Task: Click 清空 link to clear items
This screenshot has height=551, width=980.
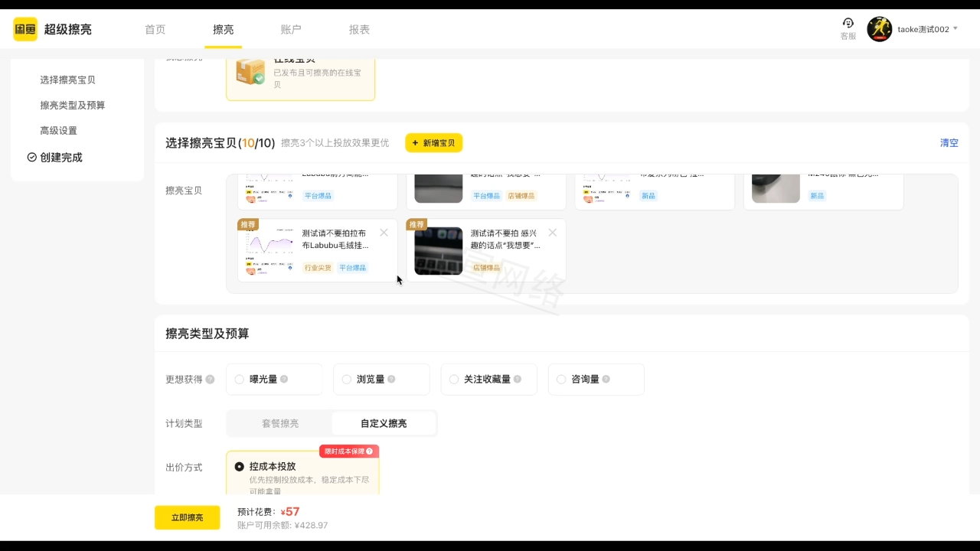Action: point(949,142)
